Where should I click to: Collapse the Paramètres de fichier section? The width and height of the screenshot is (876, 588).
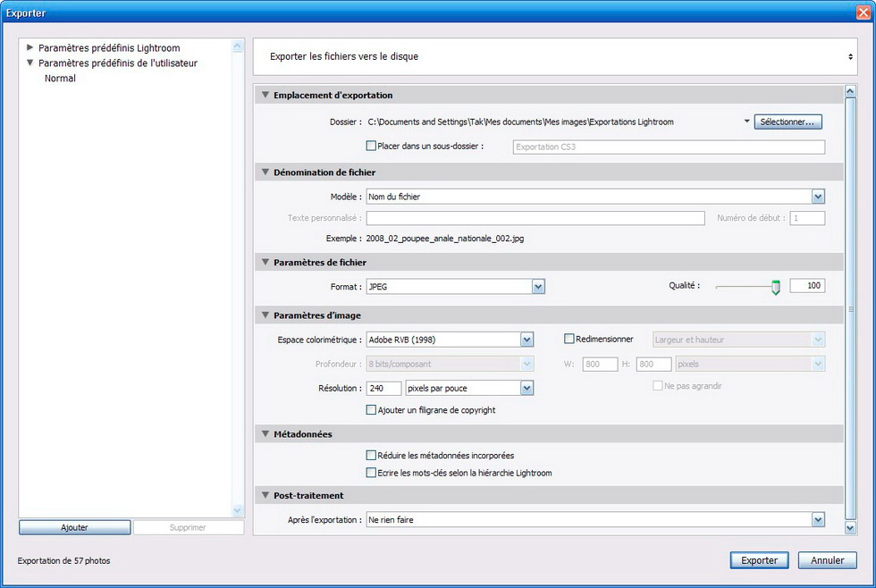[265, 263]
